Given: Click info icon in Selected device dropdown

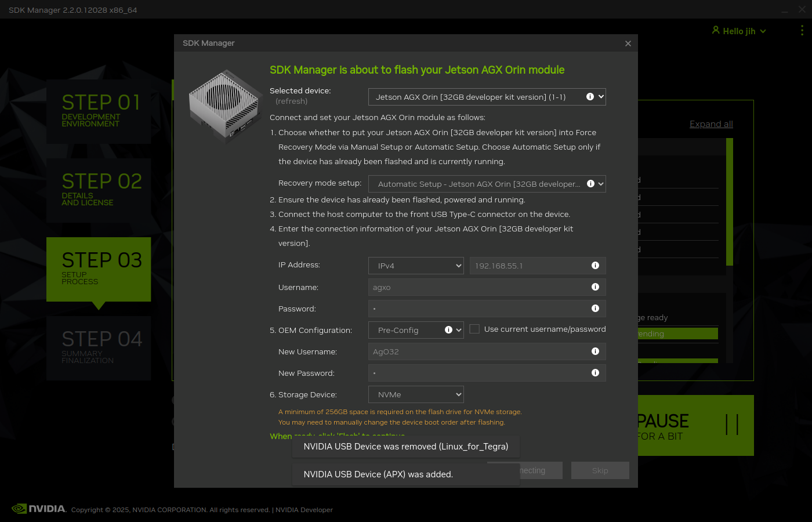Looking at the screenshot, I should pyautogui.click(x=590, y=97).
